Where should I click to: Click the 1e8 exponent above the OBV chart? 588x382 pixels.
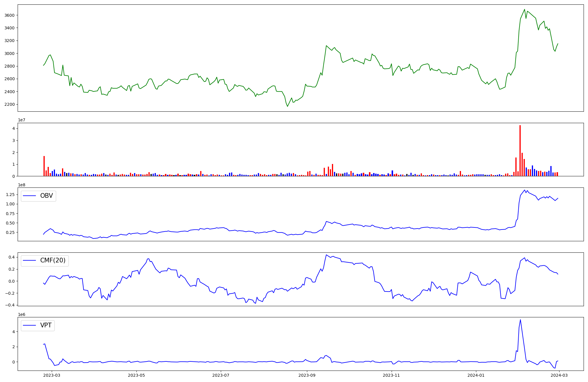click(21, 185)
